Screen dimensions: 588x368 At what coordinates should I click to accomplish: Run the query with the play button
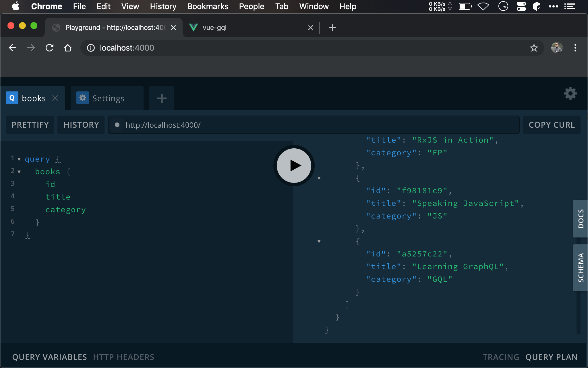click(x=294, y=166)
